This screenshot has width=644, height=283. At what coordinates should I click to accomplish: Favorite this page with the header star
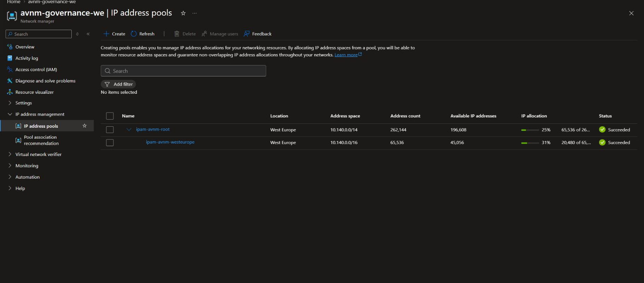pos(183,13)
